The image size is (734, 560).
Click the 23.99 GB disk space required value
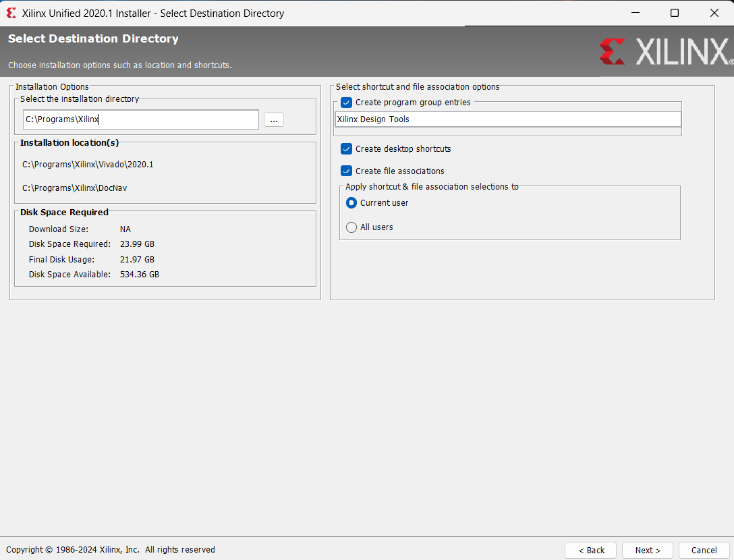[137, 244]
